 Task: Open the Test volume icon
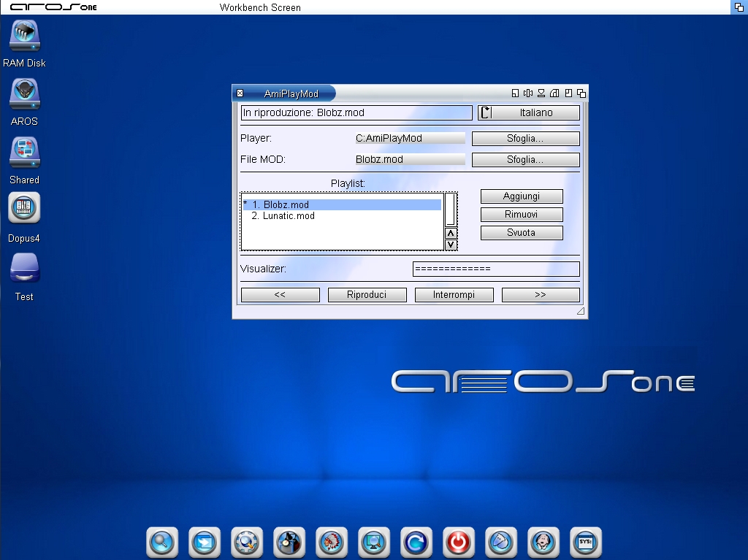coord(24,268)
